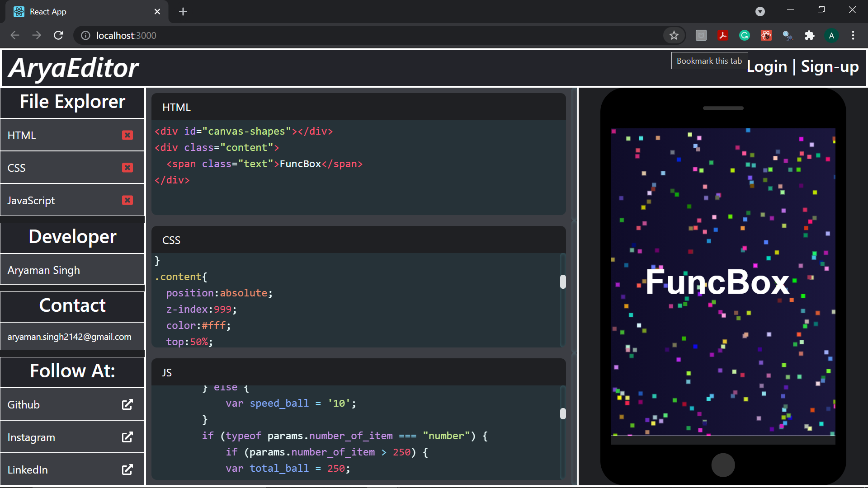Viewport: 868px width, 488px height.
Task: Click the Sign-up link
Action: pyautogui.click(x=830, y=67)
